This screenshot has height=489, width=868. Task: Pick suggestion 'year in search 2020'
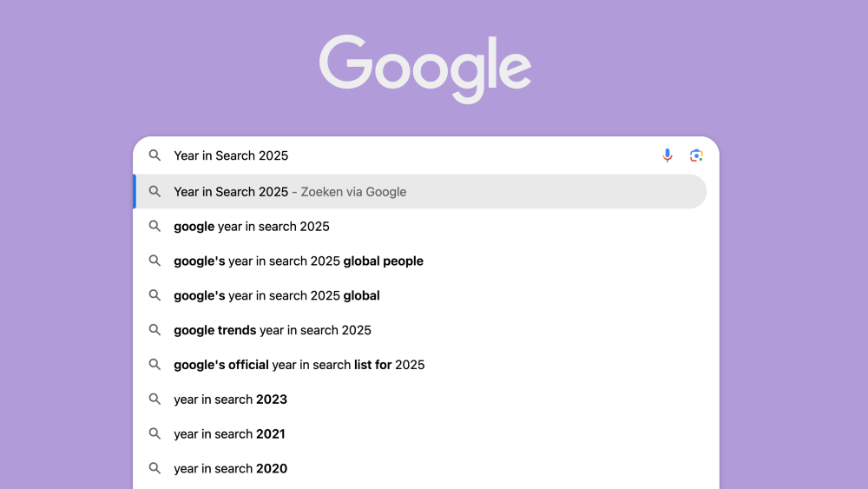pyautogui.click(x=230, y=469)
